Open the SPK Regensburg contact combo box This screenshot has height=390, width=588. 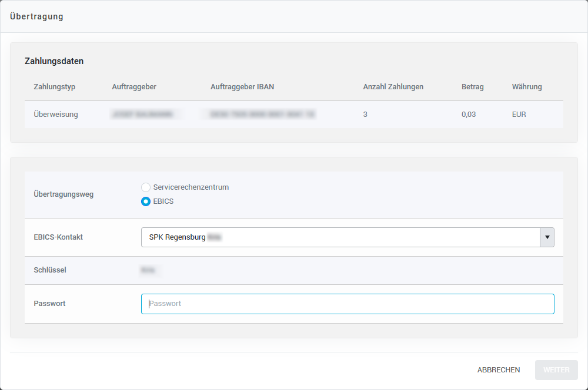coord(340,237)
